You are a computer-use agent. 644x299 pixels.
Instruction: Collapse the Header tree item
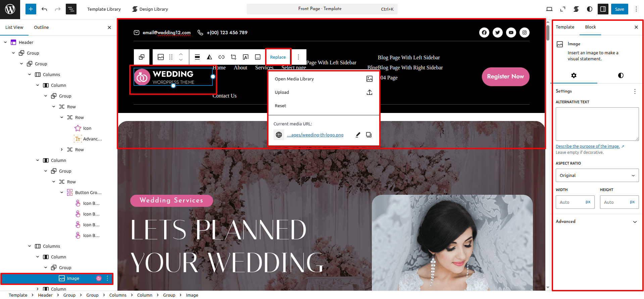pyautogui.click(x=5, y=42)
